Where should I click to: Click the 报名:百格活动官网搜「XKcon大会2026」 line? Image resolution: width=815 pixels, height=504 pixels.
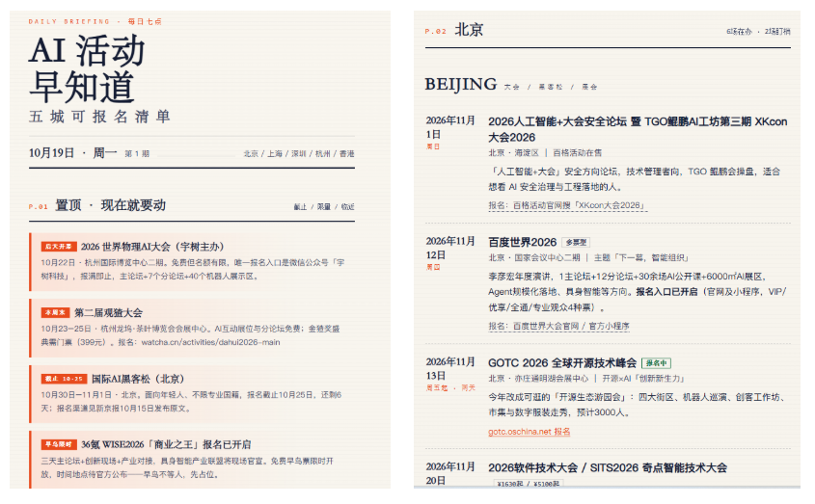click(567, 206)
